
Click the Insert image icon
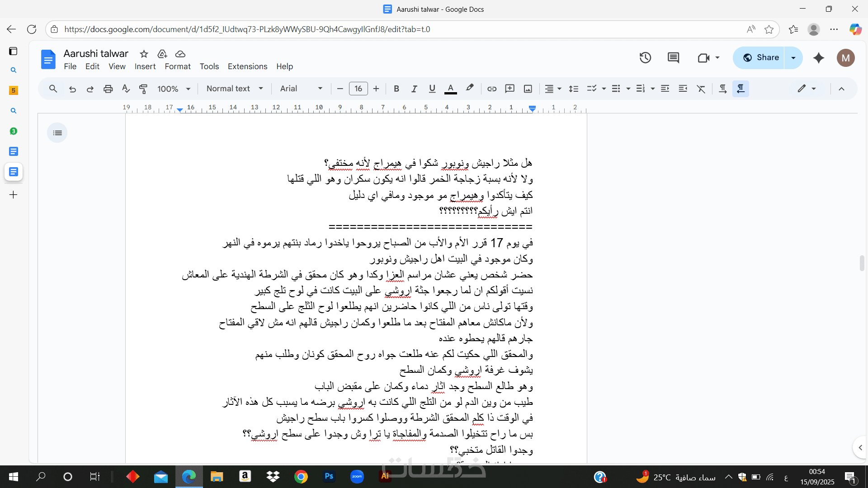point(528,89)
